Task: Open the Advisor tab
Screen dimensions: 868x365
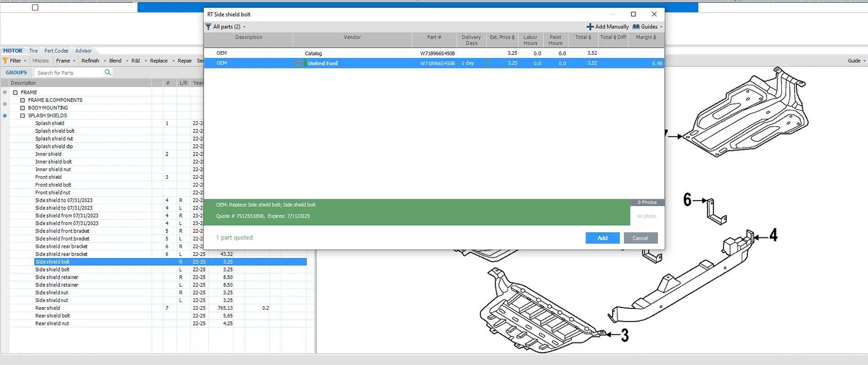Action: click(x=83, y=51)
